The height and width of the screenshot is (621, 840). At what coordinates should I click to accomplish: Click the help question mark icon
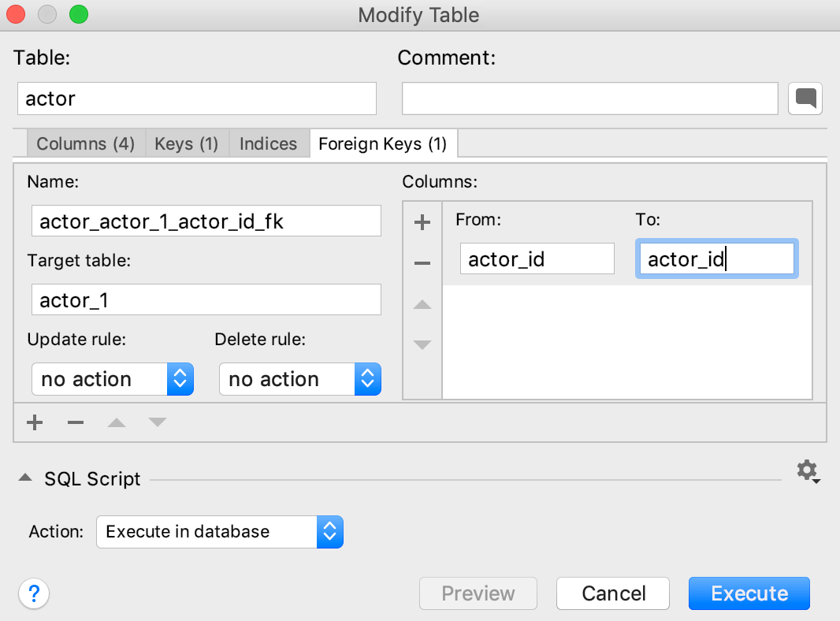34,593
